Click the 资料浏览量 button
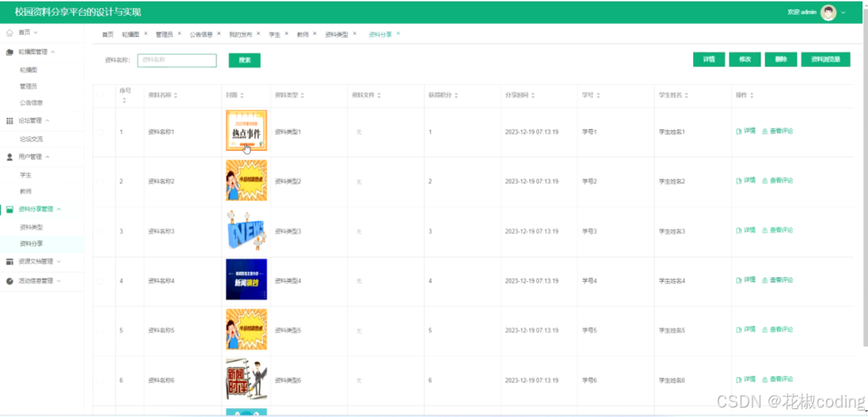This screenshot has width=868, height=417. (x=826, y=60)
